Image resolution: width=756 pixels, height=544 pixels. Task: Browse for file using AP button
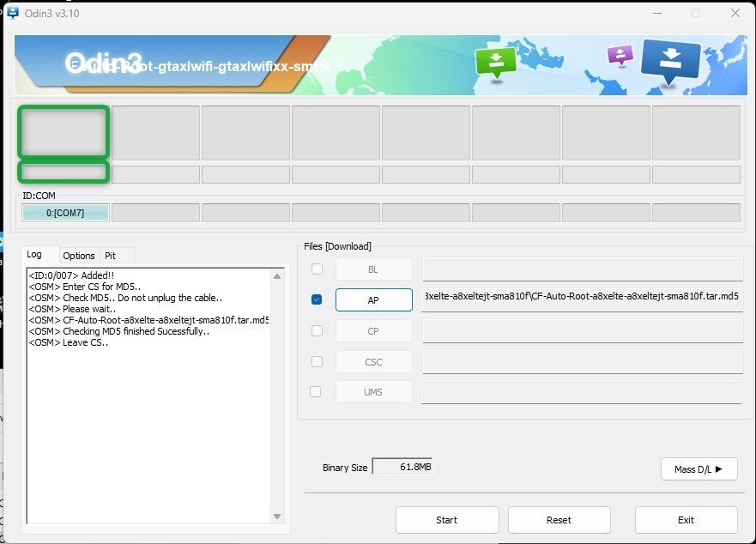click(x=373, y=299)
